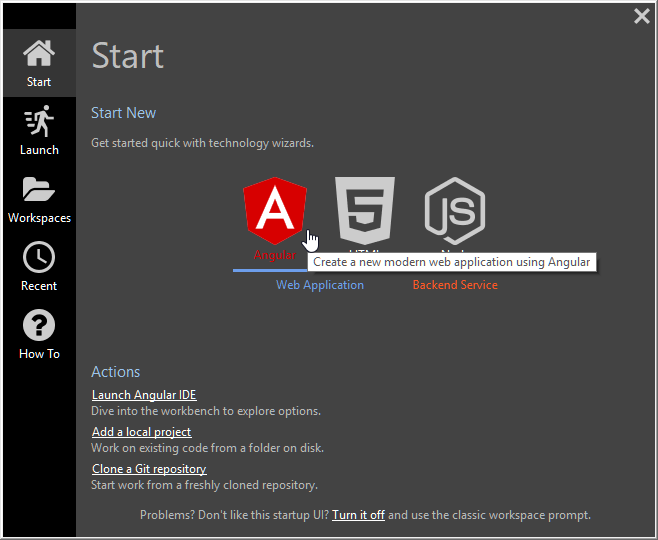Pick the HTML5 logo wizard
Image resolution: width=658 pixels, height=540 pixels.
365,210
